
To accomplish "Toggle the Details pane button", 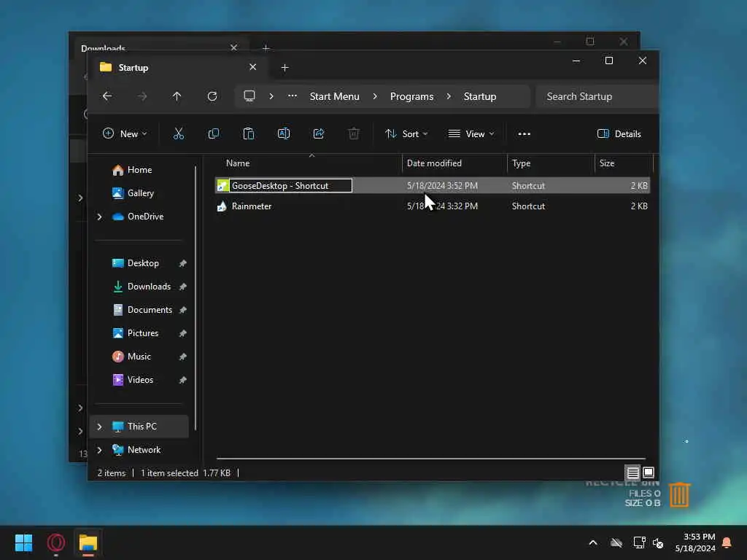I will pos(619,134).
